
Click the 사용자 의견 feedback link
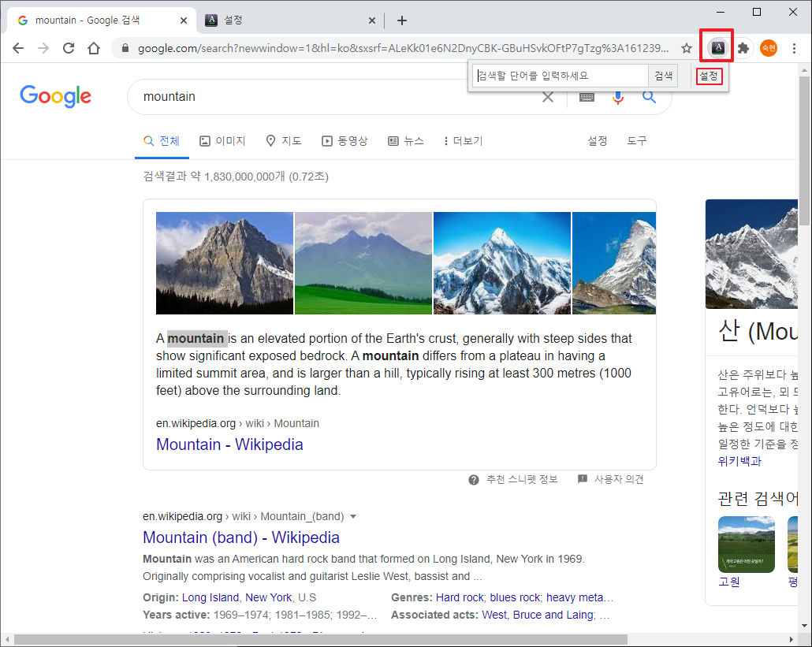(x=619, y=480)
